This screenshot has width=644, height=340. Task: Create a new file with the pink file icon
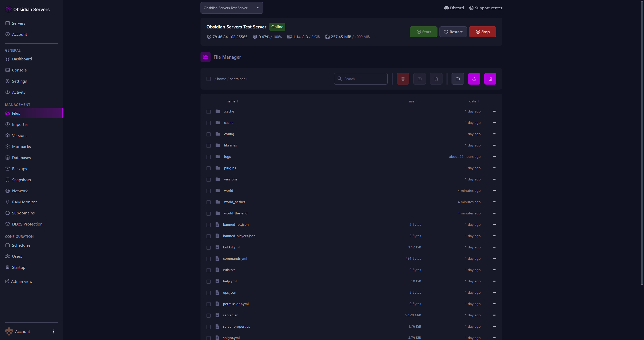(490, 79)
